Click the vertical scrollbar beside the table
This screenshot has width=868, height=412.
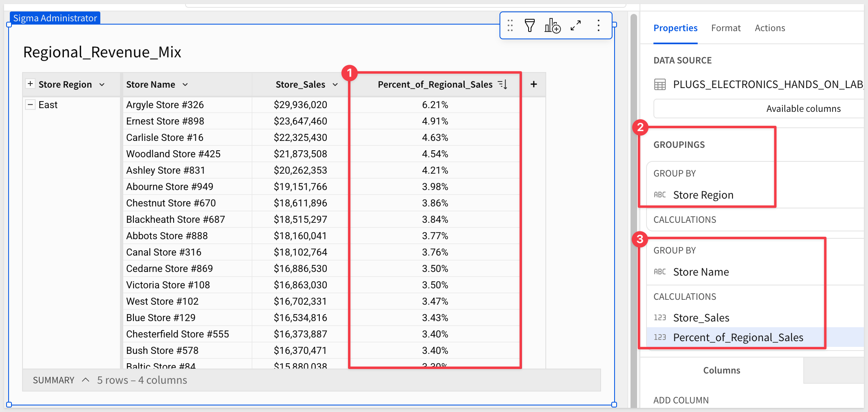pos(633,205)
